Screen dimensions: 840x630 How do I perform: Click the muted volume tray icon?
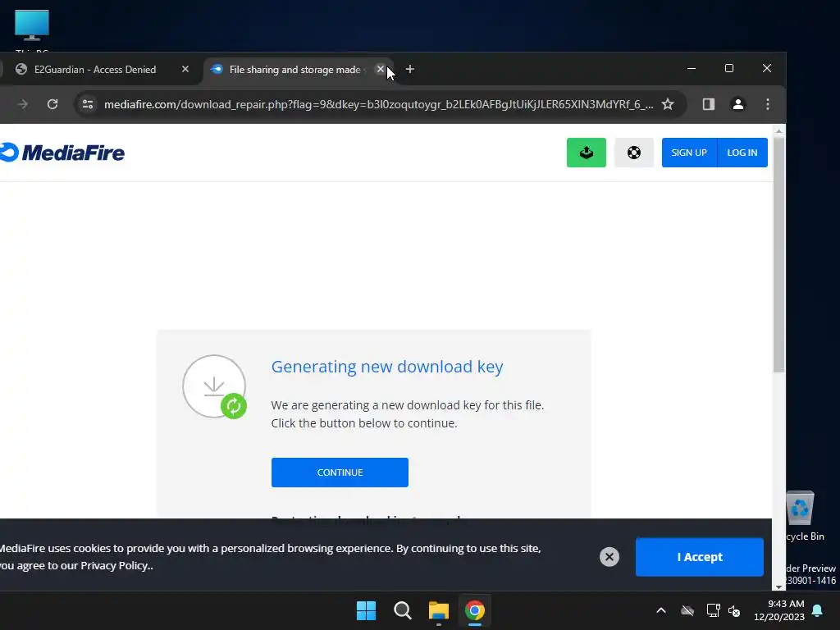[734, 610]
